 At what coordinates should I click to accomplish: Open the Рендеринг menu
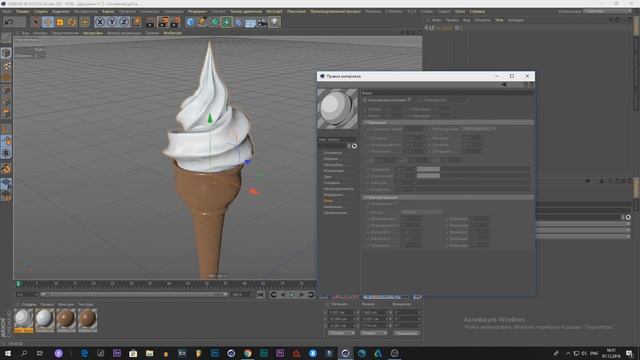pos(198,11)
